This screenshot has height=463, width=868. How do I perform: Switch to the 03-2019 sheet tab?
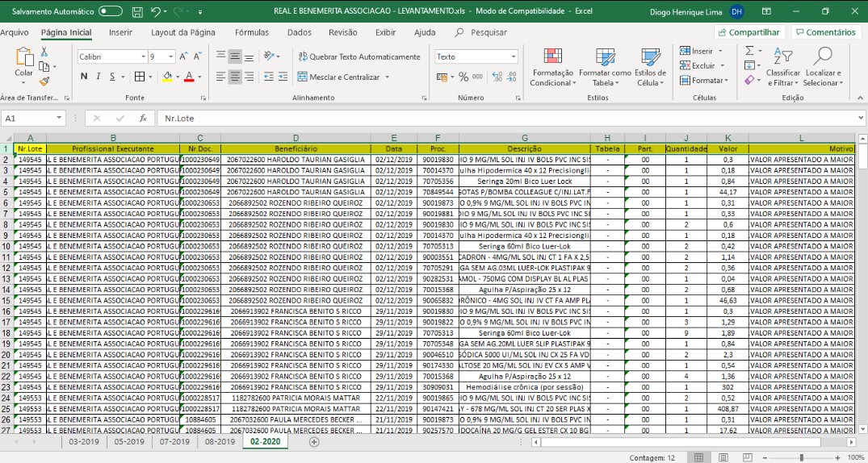[x=84, y=442]
